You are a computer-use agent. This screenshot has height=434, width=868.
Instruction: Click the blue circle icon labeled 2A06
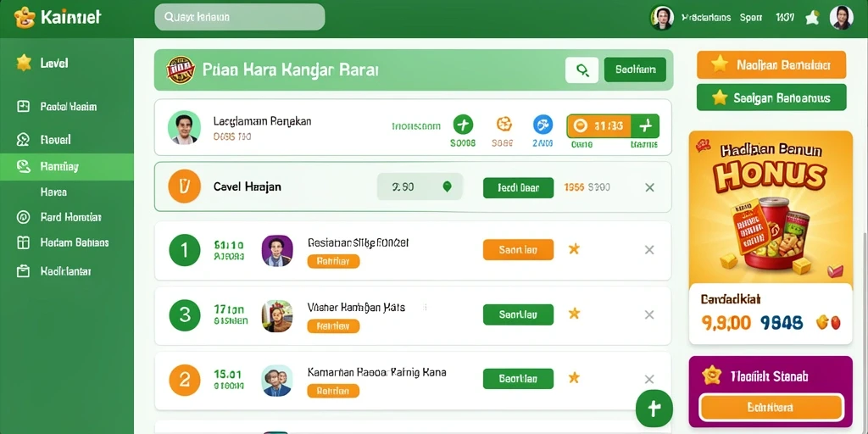pos(542,125)
